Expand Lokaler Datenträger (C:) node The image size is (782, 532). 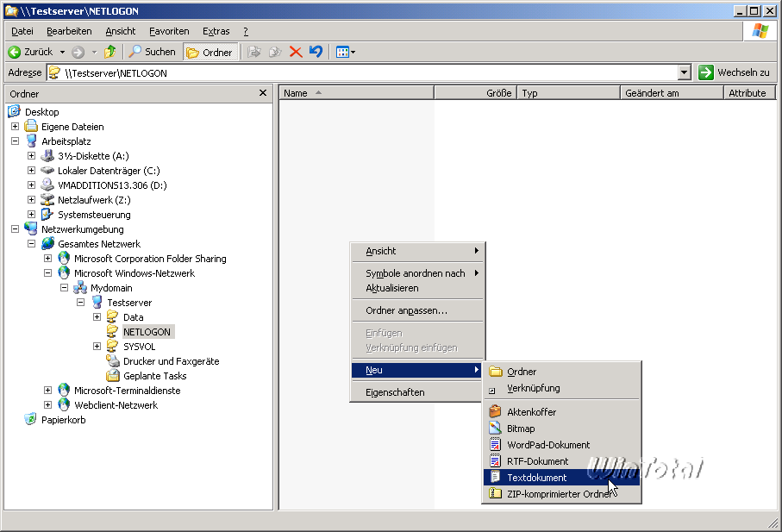[31, 171]
